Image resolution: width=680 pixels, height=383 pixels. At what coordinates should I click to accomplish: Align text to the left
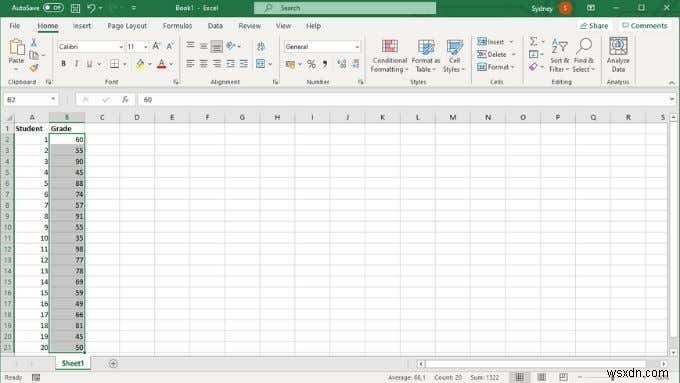click(x=190, y=64)
